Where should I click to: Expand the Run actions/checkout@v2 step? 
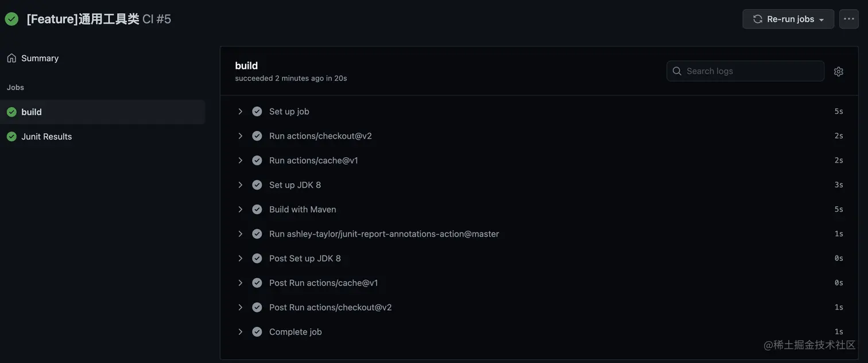tap(240, 136)
